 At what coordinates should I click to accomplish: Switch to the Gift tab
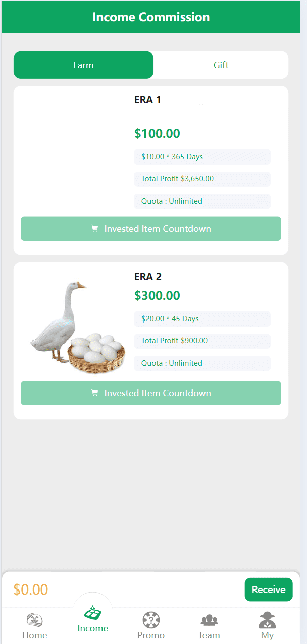pos(221,65)
